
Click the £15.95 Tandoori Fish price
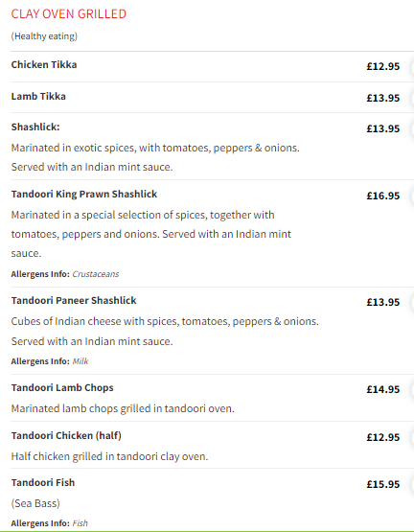(x=383, y=484)
